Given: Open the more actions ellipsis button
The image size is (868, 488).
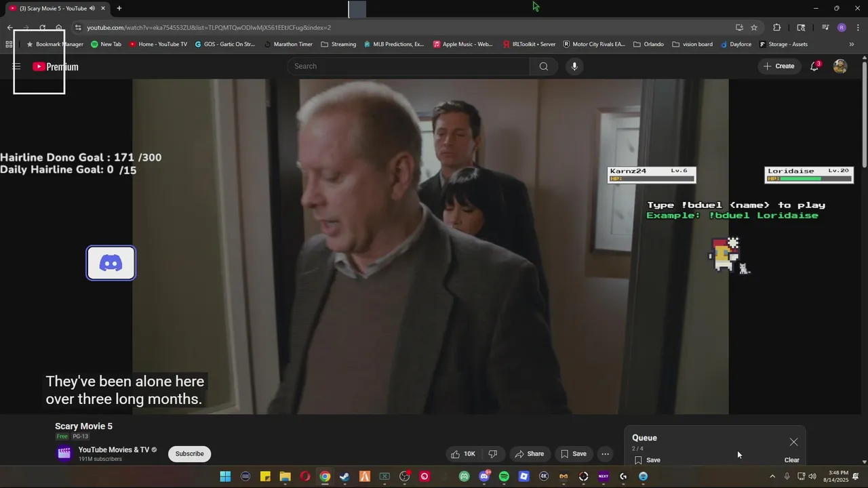Looking at the screenshot, I should point(605,454).
